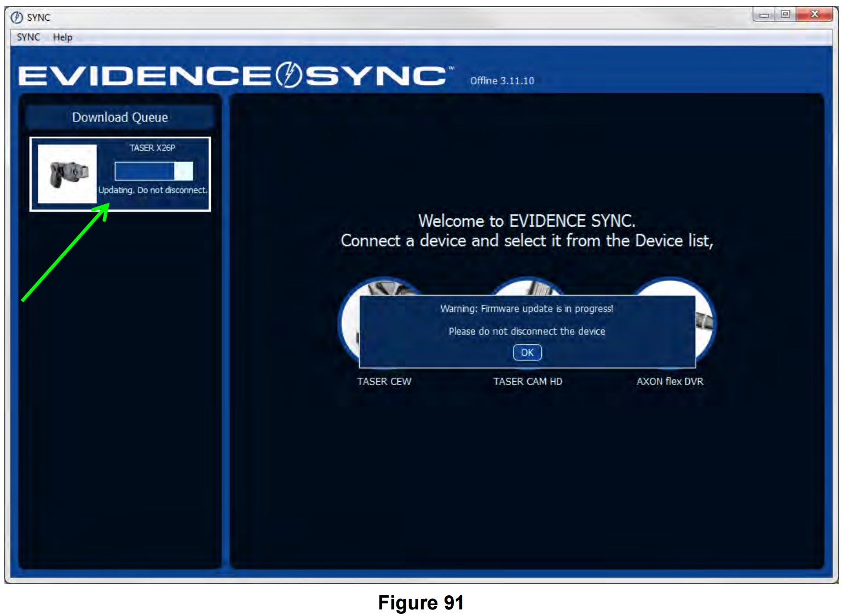
Task: Click the TASER CEW text label
Action: pos(384,382)
